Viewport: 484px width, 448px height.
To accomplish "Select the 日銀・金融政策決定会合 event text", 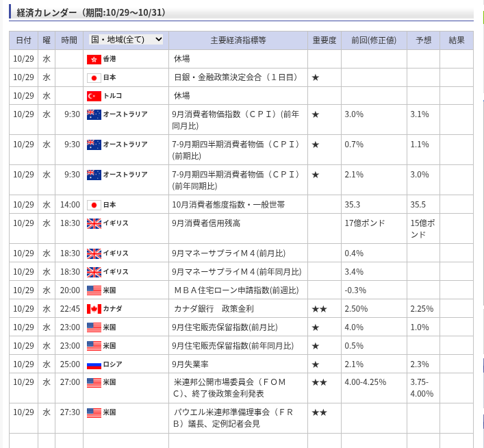I will click(x=235, y=77).
